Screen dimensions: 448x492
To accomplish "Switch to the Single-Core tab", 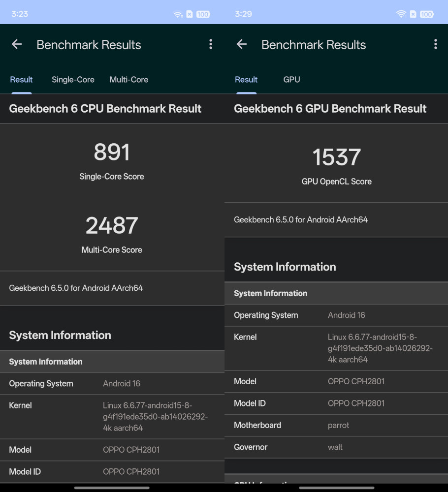I will [73, 79].
